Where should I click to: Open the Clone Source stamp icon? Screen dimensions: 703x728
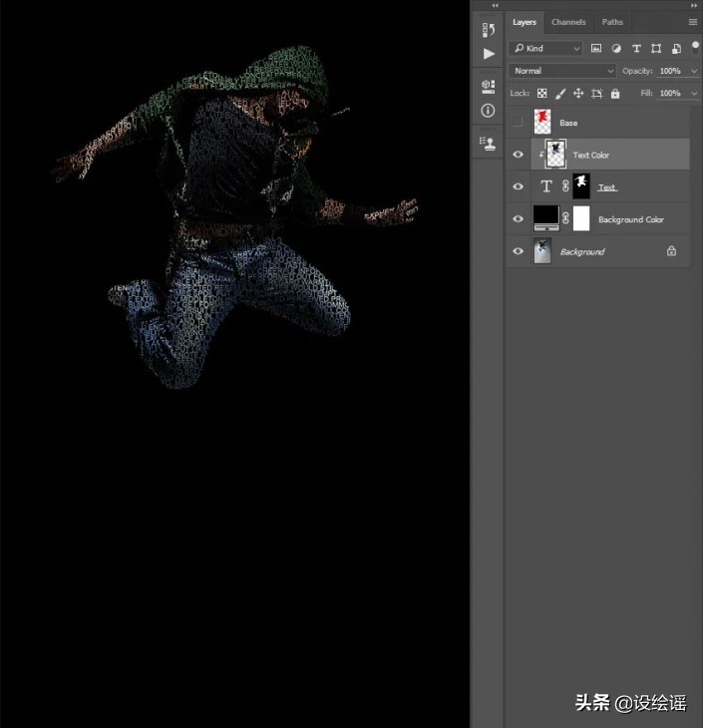pos(488,143)
